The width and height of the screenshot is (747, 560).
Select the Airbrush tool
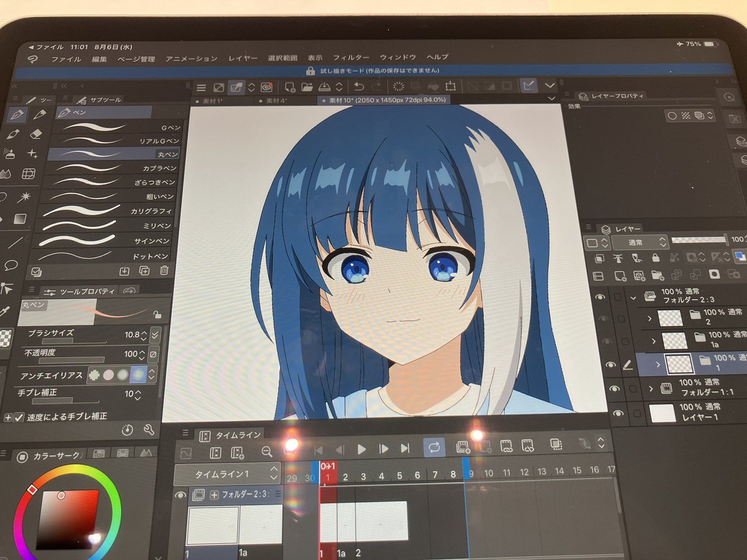[9, 152]
